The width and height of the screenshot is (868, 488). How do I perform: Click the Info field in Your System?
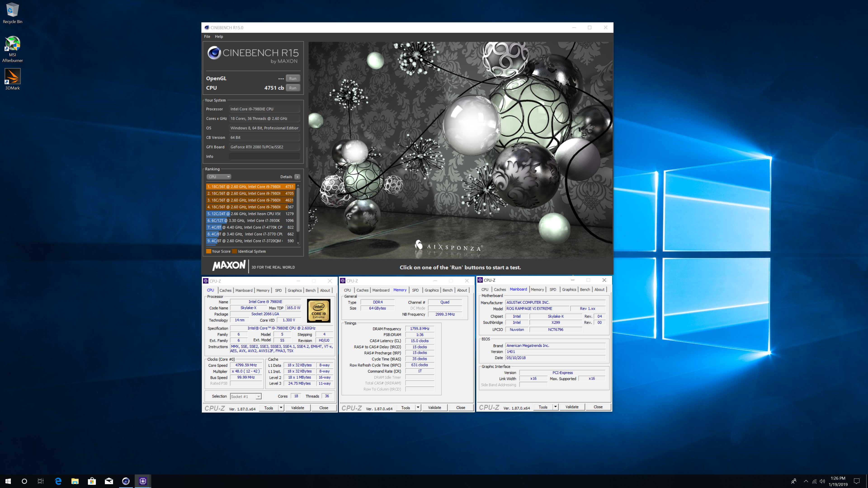point(264,156)
